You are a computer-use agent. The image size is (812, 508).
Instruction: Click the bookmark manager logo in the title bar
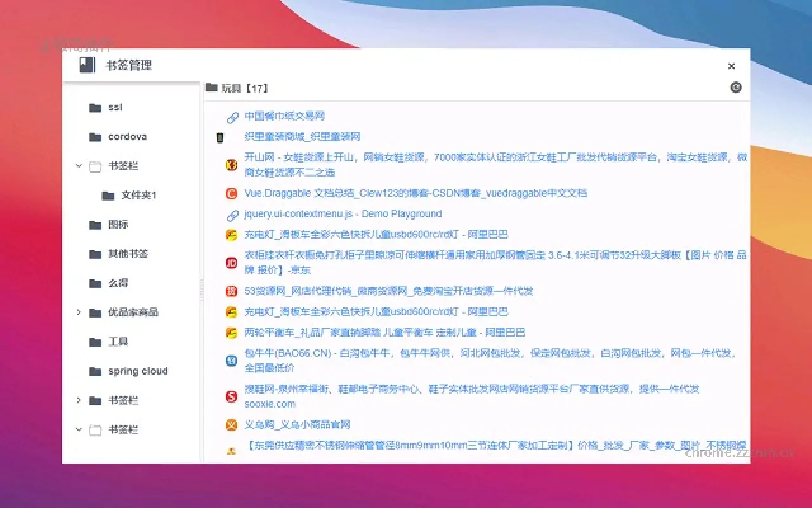click(86, 65)
